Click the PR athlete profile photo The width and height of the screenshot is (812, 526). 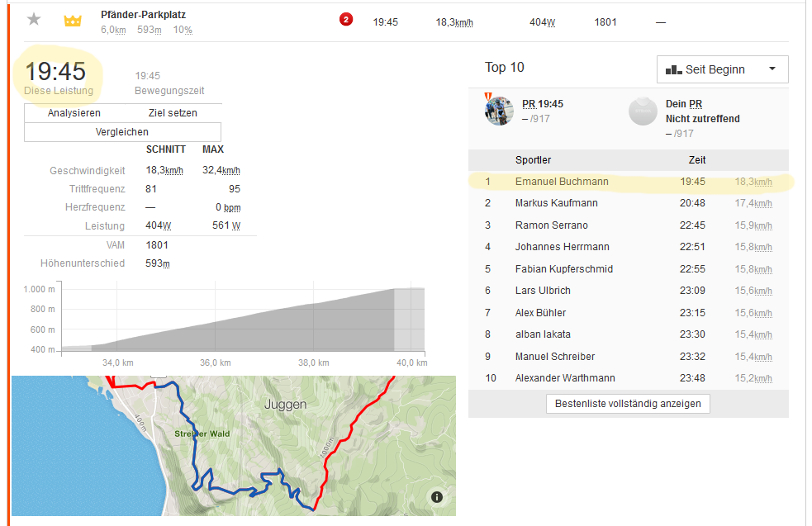(499, 111)
